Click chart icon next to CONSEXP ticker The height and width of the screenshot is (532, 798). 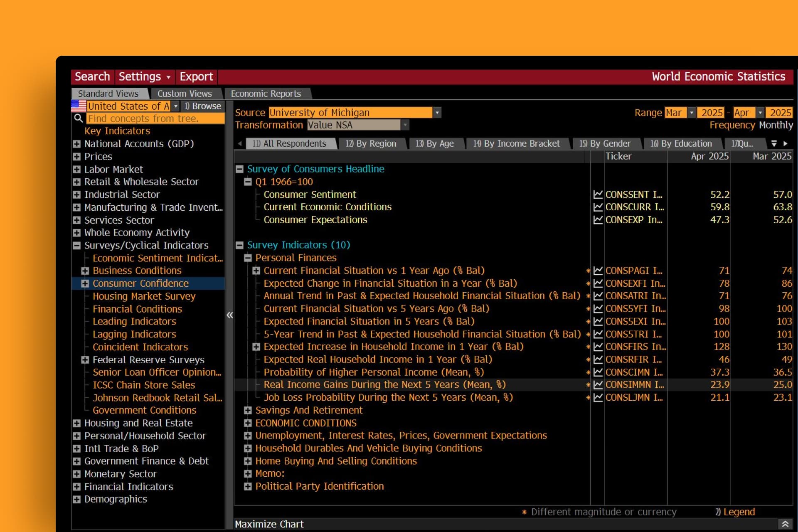tap(598, 220)
